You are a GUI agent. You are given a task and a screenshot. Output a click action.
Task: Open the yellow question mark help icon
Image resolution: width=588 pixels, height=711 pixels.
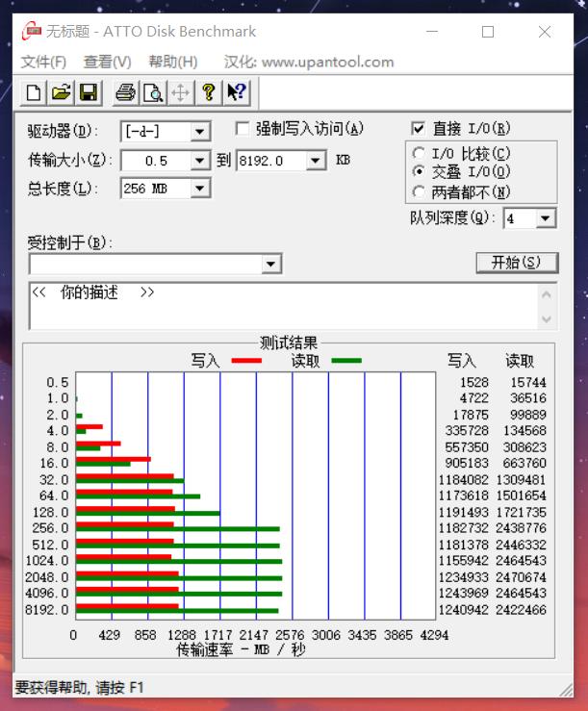point(208,93)
